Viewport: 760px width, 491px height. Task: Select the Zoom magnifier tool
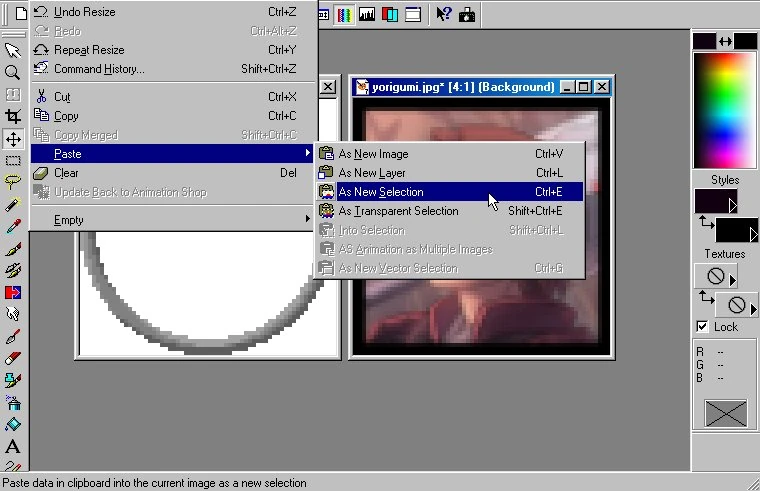(13, 73)
